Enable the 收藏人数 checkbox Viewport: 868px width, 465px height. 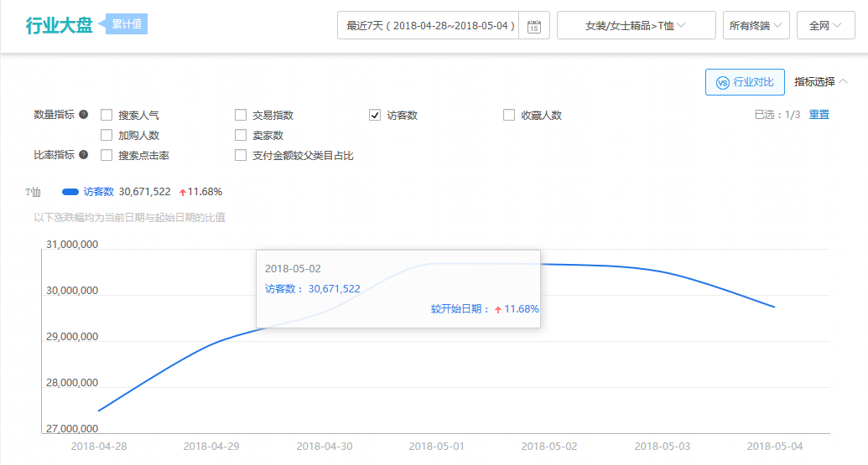point(509,115)
